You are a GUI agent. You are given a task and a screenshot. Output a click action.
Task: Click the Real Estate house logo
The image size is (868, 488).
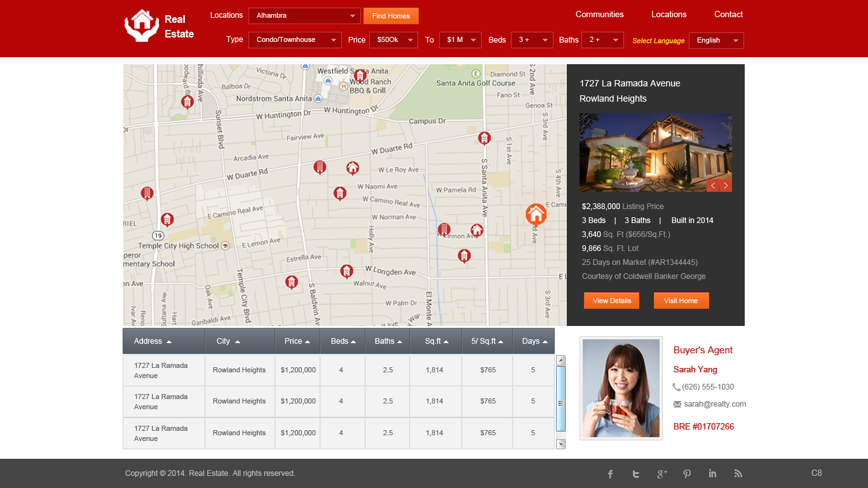click(x=141, y=25)
